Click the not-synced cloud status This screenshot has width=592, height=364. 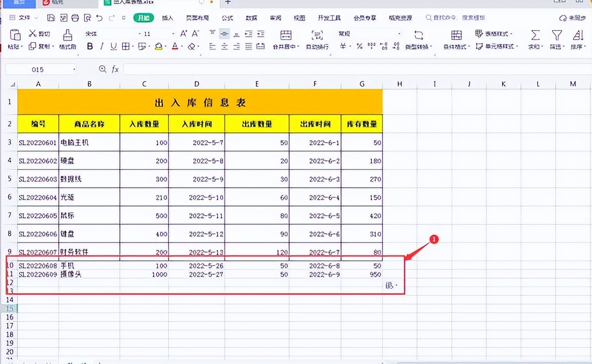[x=573, y=18]
